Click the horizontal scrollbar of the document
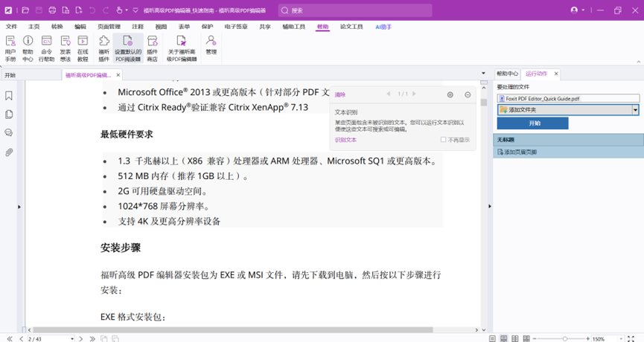 pyautogui.click(x=232, y=329)
